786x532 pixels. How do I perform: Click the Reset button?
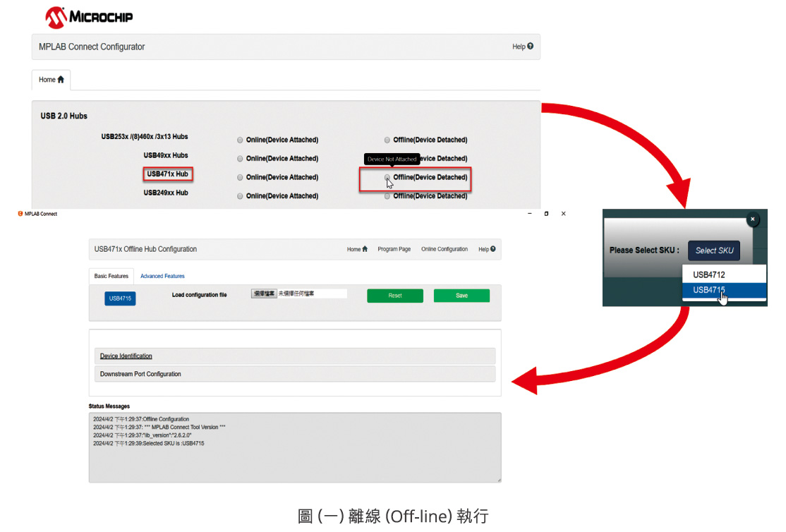395,295
